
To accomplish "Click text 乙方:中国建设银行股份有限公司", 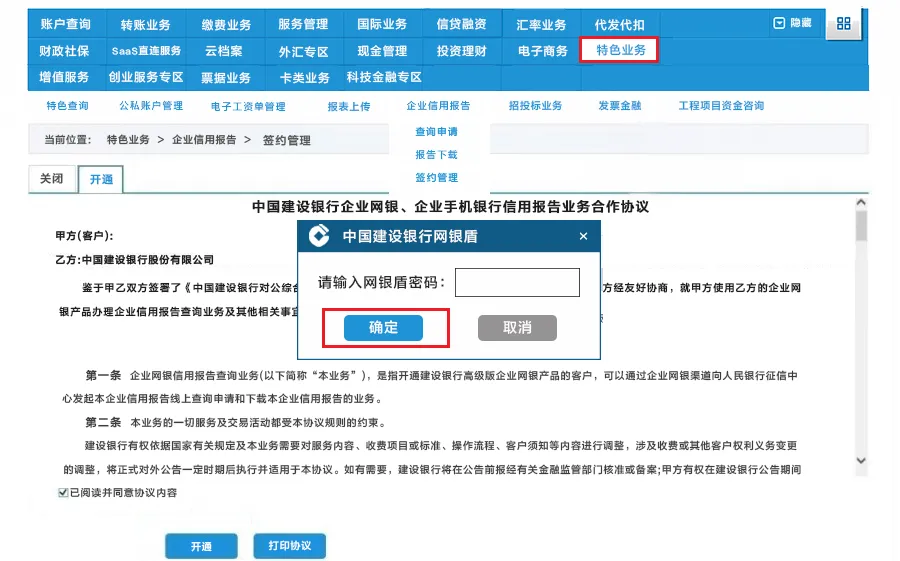I will [134, 260].
